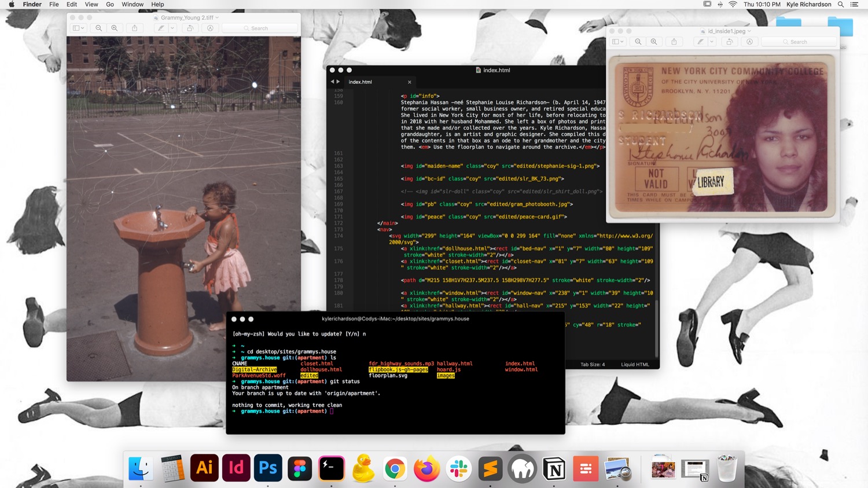Open highlight options dropdown in id_inside1.jpeg window
The image size is (868, 488).
coord(712,42)
